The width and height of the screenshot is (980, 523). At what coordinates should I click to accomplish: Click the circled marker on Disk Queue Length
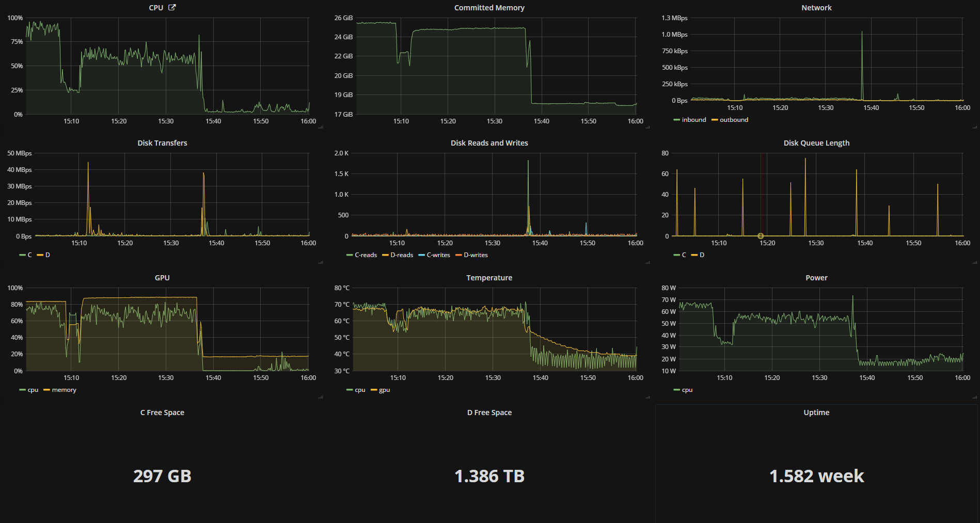(761, 236)
